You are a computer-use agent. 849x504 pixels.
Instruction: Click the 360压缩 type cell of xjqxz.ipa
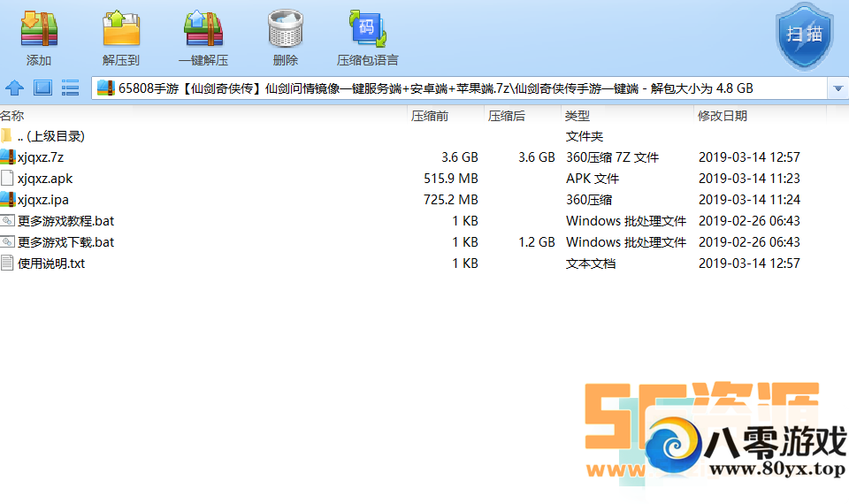click(x=589, y=199)
